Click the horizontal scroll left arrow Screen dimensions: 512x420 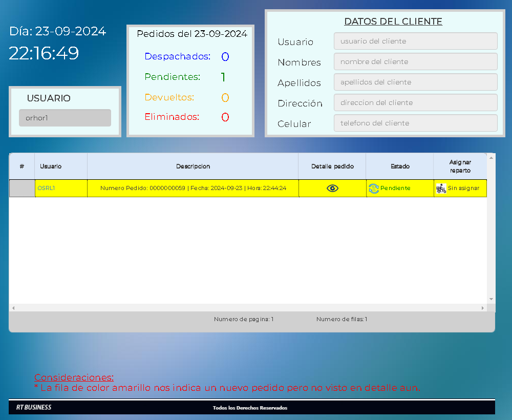click(x=13, y=308)
